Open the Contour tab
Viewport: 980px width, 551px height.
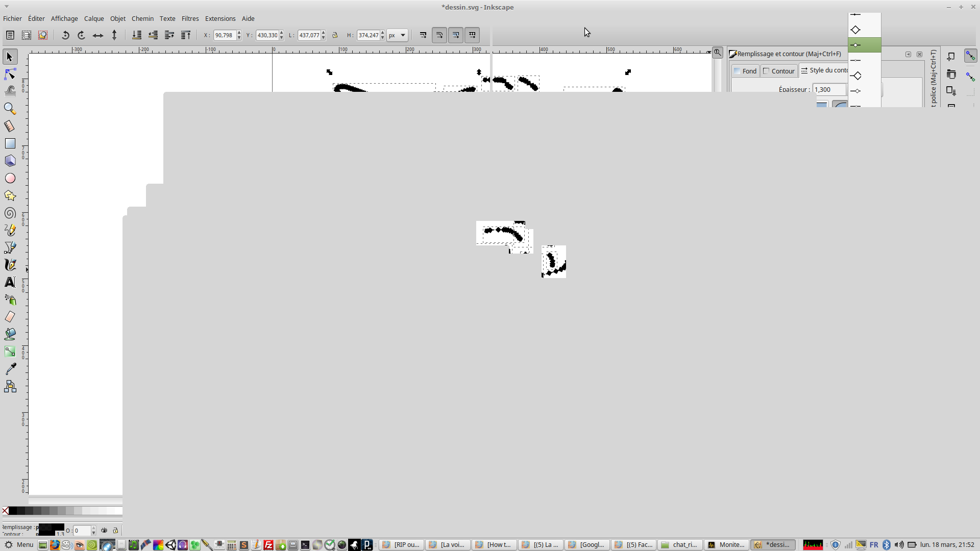(779, 71)
